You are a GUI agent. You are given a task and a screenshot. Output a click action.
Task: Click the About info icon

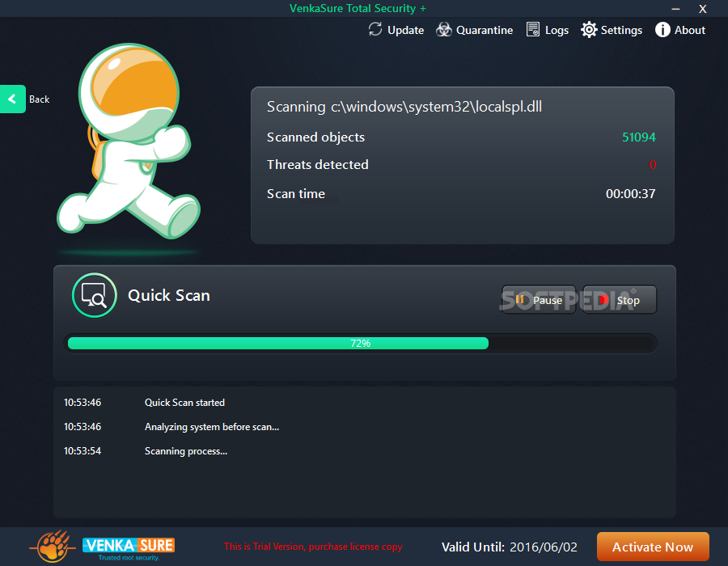[662, 30]
